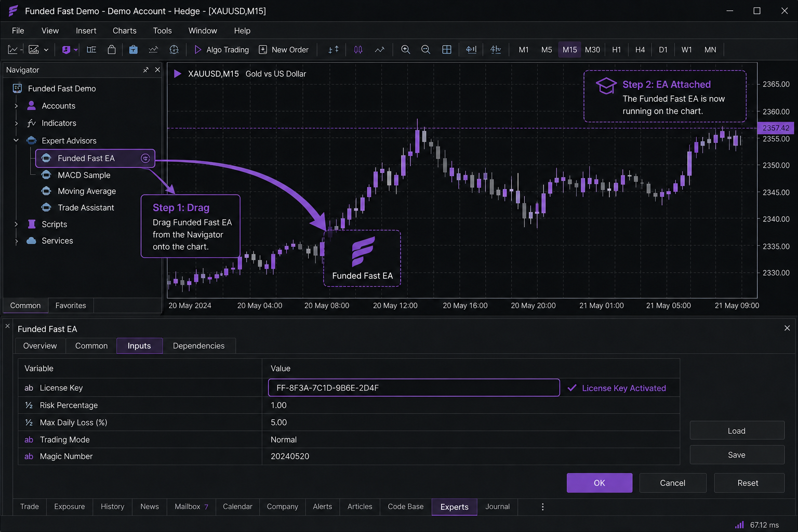Switch to Favorites tab in Navigator

pyautogui.click(x=71, y=305)
